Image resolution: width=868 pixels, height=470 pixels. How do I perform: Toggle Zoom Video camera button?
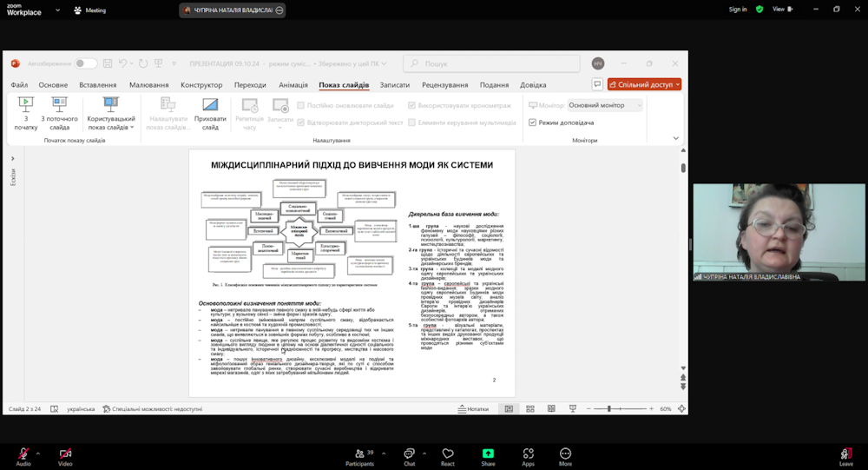[65, 457]
